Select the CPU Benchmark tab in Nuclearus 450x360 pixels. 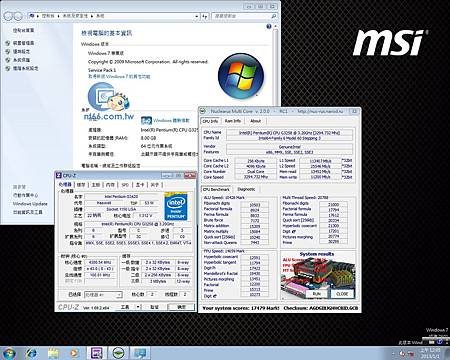click(x=216, y=189)
